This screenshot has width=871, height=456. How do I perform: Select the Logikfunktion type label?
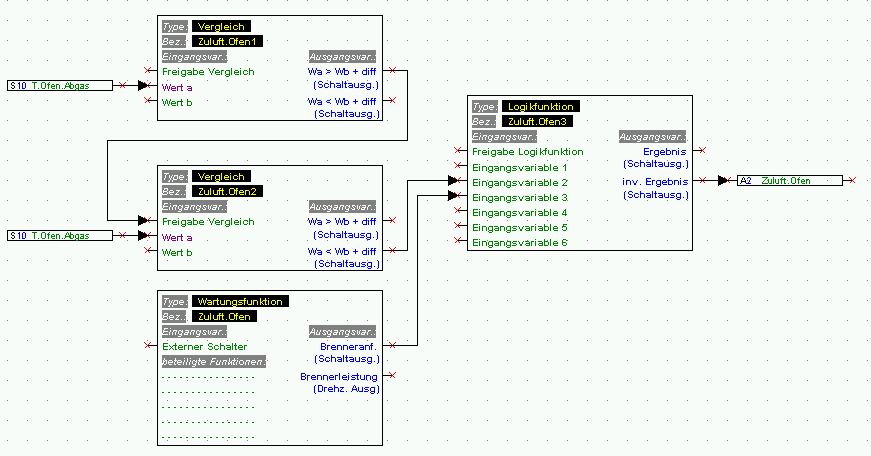[540, 107]
